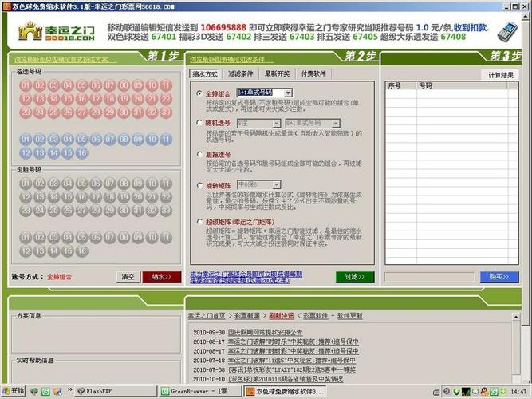Open the 2010-10-10 双色球 news item
This screenshot has height=399, width=532.
[286, 379]
